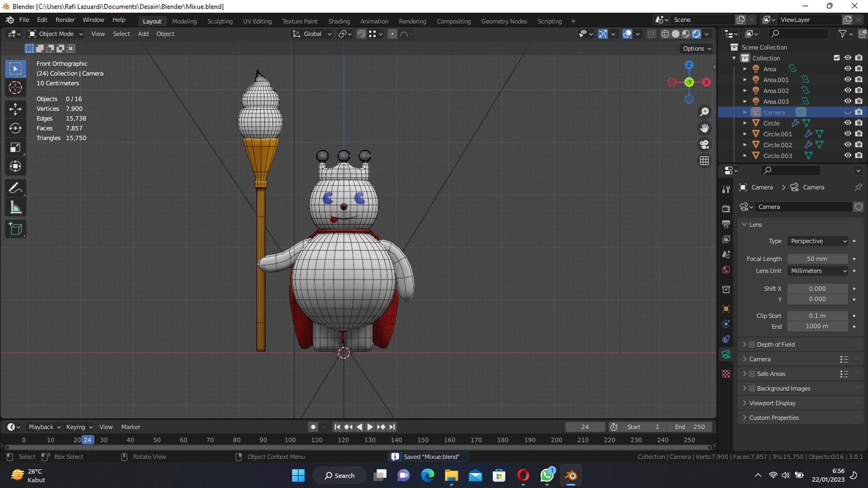
Task: Open Playback popover in timeline
Action: [44, 427]
